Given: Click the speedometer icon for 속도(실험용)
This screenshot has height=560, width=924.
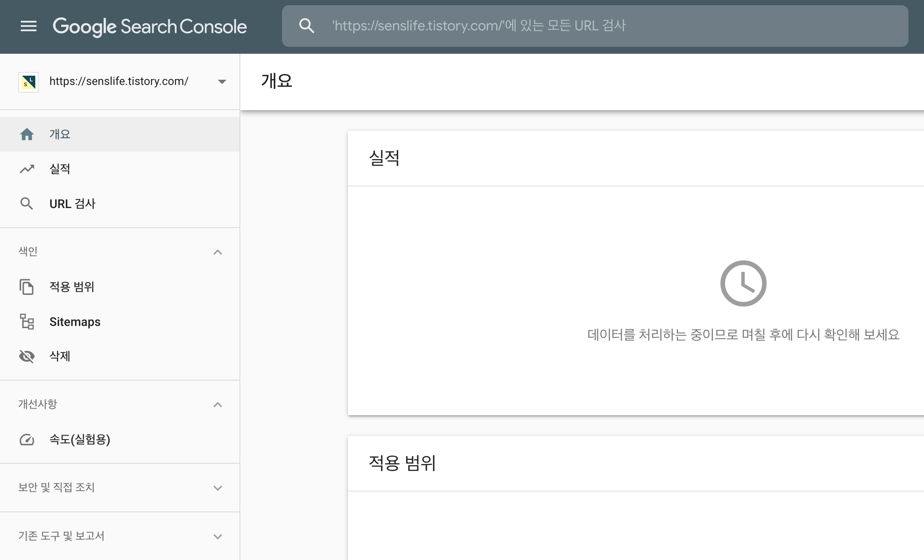Looking at the screenshot, I should (27, 440).
